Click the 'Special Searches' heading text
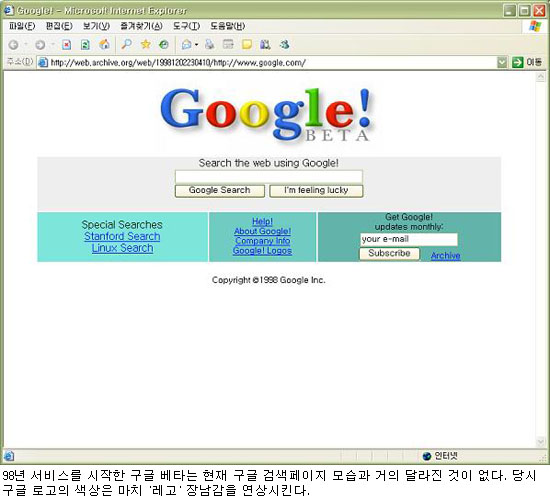The height and width of the screenshot is (500, 550). point(122,225)
